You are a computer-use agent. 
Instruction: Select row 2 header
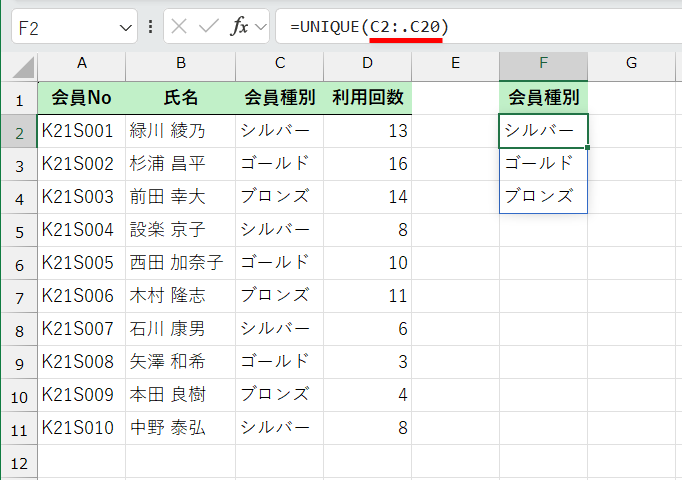19,132
